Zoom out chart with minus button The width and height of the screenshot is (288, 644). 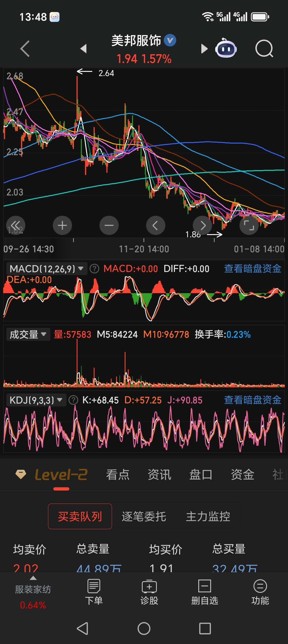click(109, 225)
